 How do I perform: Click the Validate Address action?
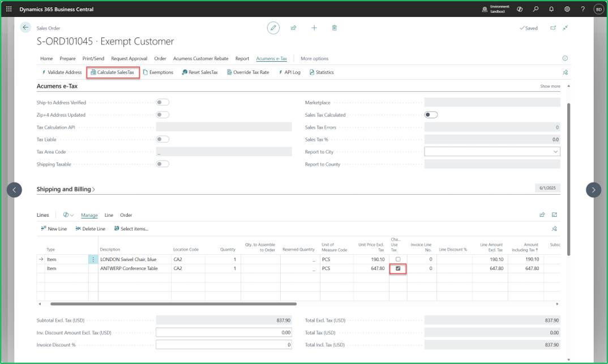[x=62, y=72]
